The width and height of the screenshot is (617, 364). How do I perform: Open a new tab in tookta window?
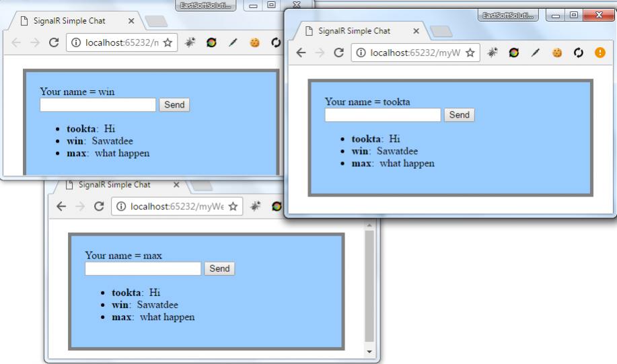pyautogui.click(x=441, y=32)
